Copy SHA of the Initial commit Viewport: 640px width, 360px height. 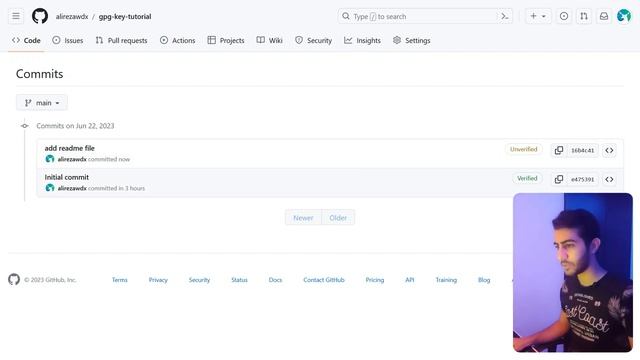pyautogui.click(x=559, y=179)
